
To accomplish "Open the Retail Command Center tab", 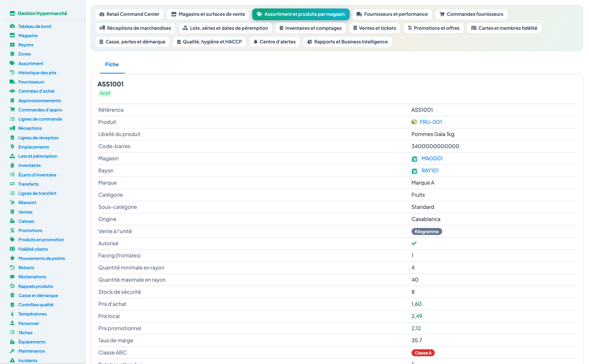I will 129,14.
